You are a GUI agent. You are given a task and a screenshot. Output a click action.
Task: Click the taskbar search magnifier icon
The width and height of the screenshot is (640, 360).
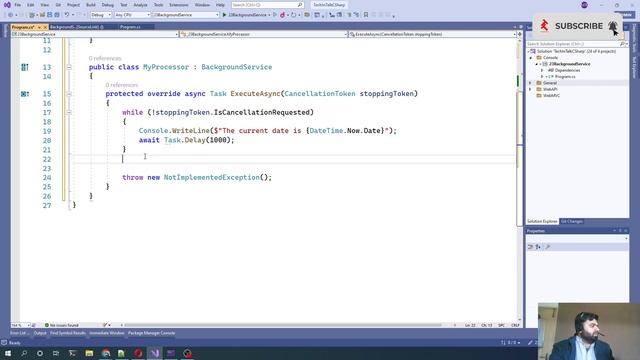click(x=24, y=353)
